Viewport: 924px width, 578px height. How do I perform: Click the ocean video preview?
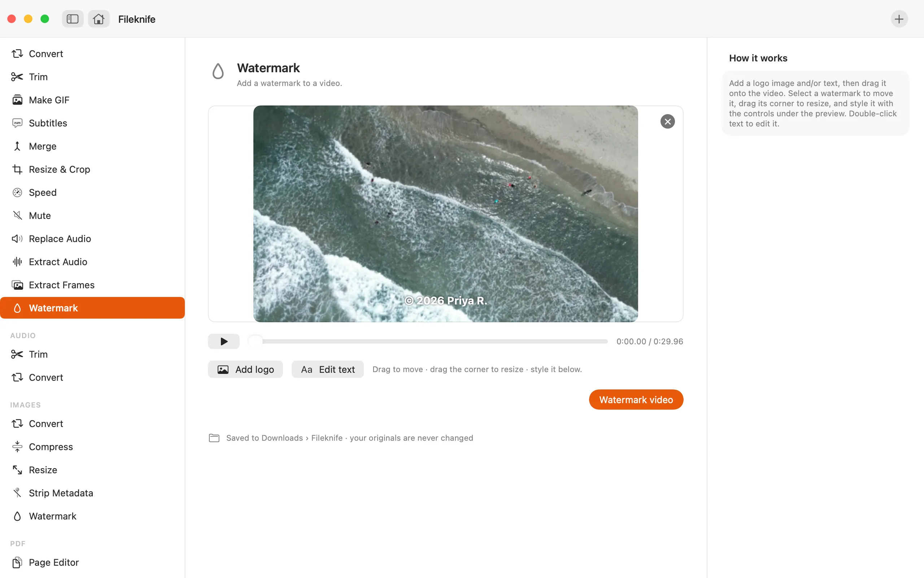pyautogui.click(x=446, y=214)
